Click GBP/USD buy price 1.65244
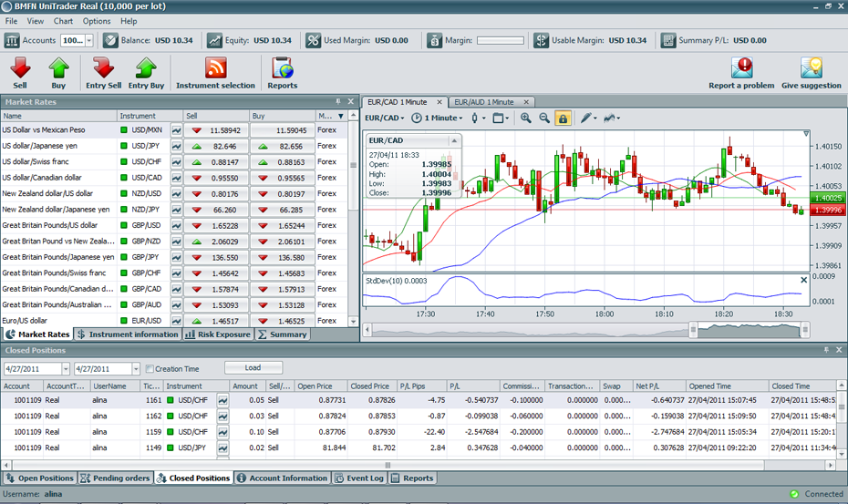 pyautogui.click(x=282, y=225)
